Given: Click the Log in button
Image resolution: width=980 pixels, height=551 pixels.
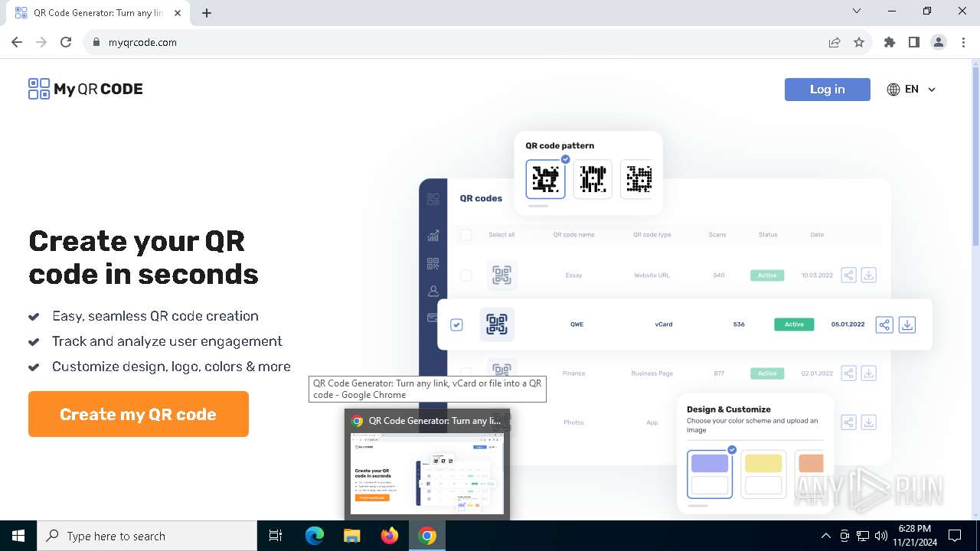Looking at the screenshot, I should tap(828, 90).
